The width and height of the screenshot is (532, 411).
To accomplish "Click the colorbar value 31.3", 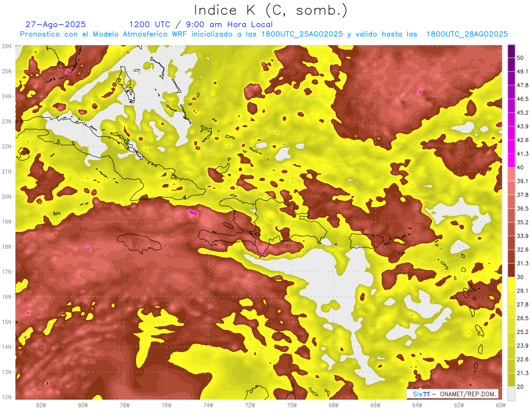I will point(523,263).
